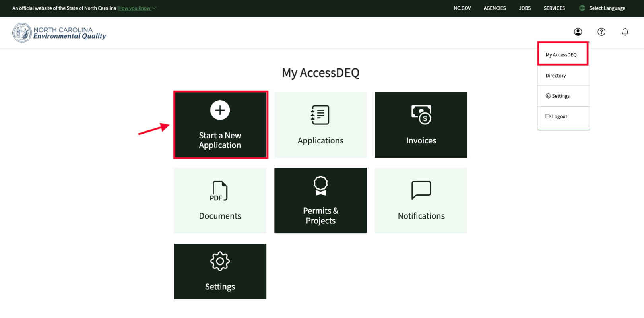Screen dimensions: 644x318
Task: Click the user profile account icon
Action: point(578,32)
